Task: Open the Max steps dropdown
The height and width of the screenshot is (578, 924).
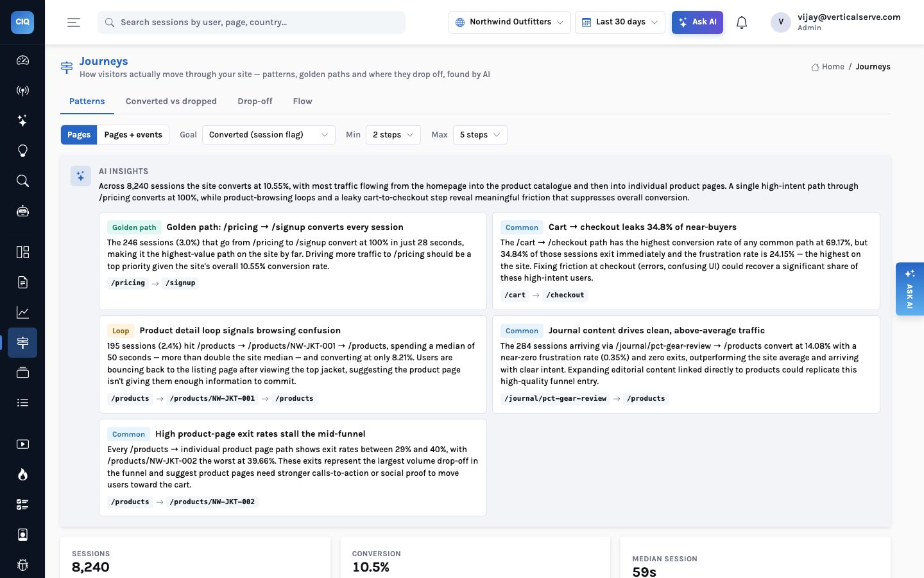Action: coord(480,135)
